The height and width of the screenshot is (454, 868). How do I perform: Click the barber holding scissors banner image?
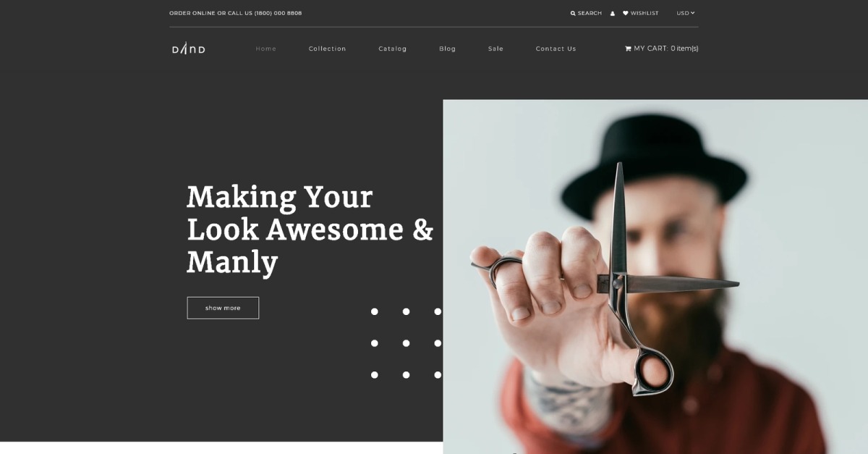(x=655, y=277)
